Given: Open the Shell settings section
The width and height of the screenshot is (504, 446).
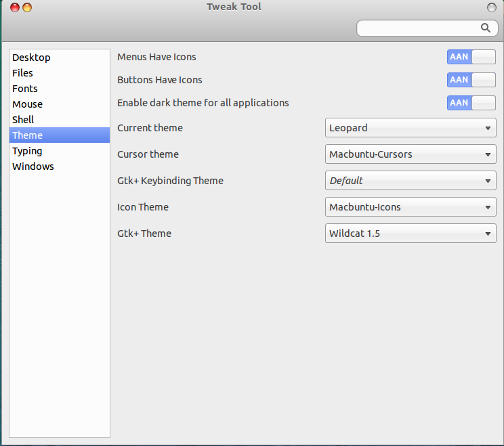Looking at the screenshot, I should click(23, 120).
